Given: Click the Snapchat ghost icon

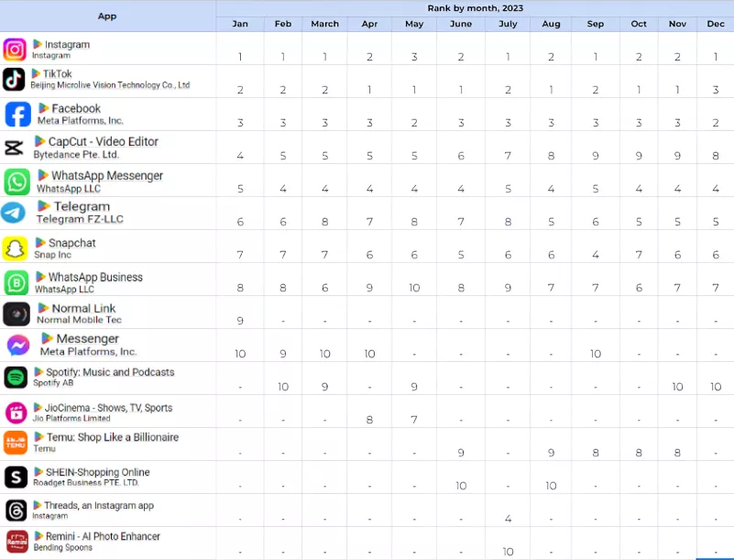Looking at the screenshot, I should [15, 248].
